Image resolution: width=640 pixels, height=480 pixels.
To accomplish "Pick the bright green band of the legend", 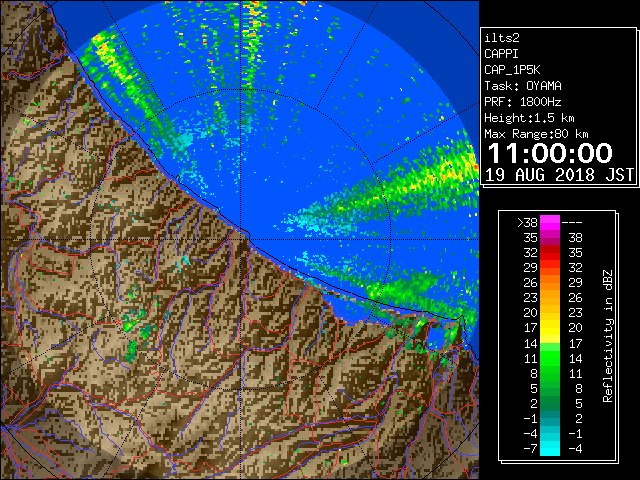I will click(550, 358).
